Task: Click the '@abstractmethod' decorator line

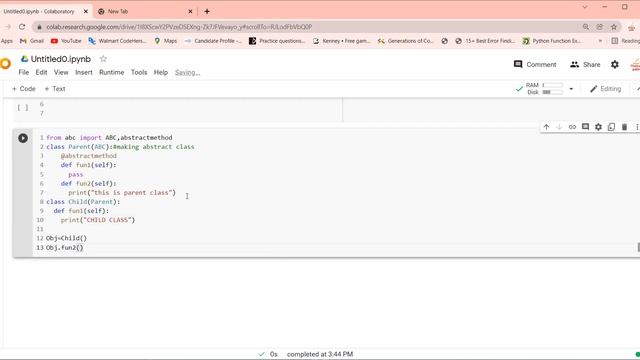Action: click(x=89, y=156)
